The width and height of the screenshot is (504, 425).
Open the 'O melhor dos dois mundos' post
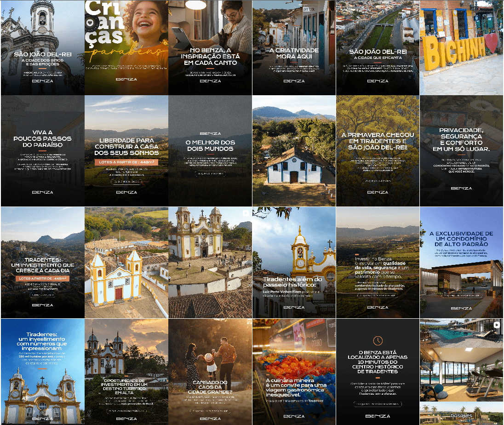coord(210,151)
